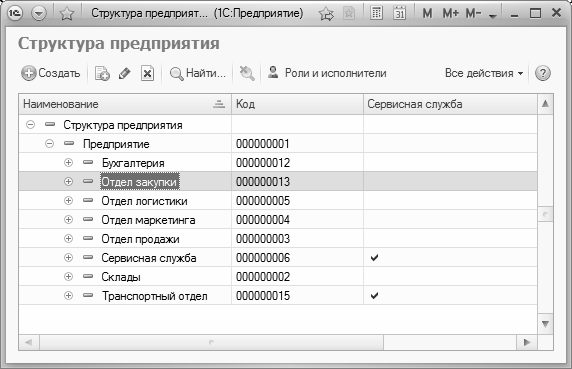This screenshot has height=369, width=572.
Task: Expand the Отдел логистики node
Action: [x=68, y=201]
